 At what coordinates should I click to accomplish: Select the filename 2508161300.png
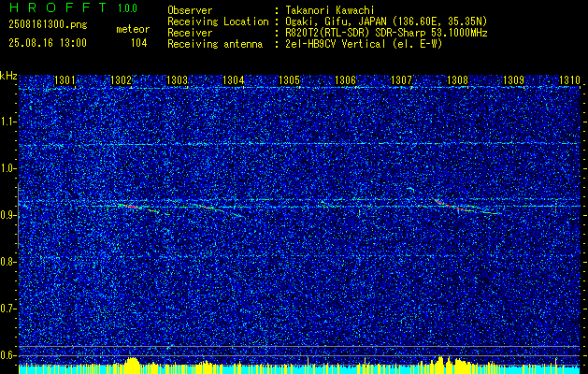click(48, 25)
